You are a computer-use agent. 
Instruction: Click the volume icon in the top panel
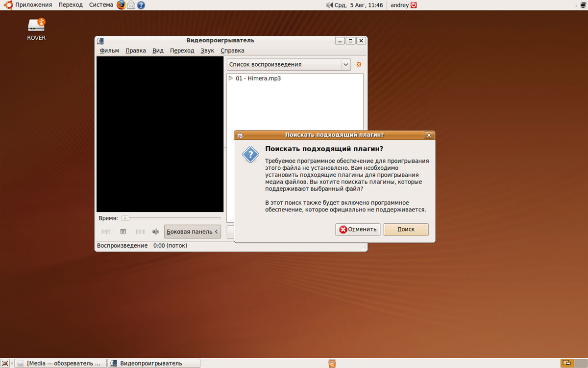(x=329, y=5)
